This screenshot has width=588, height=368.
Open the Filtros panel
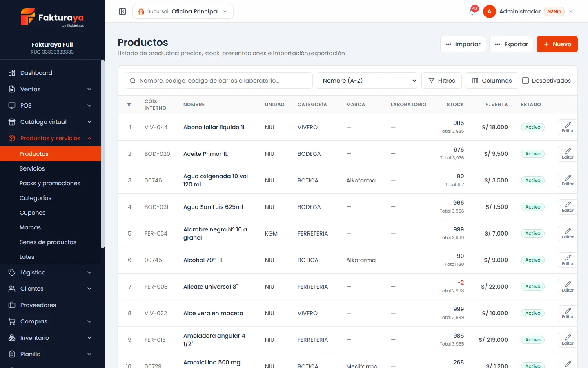click(x=441, y=81)
